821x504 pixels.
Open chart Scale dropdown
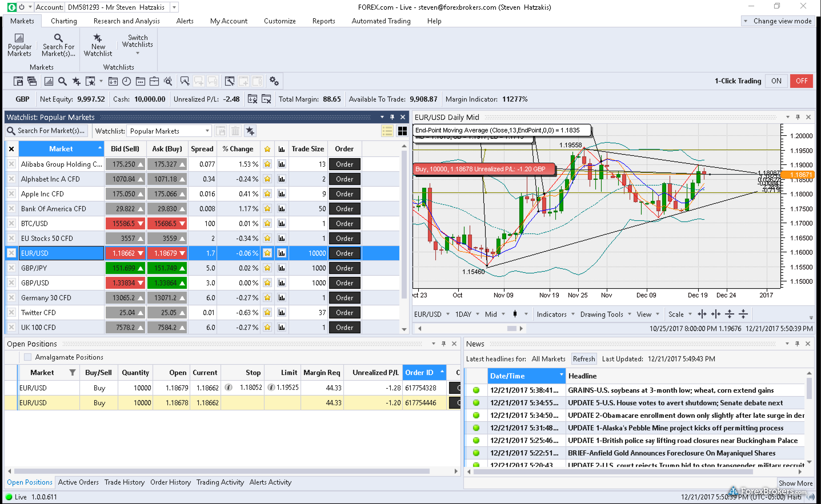(680, 315)
